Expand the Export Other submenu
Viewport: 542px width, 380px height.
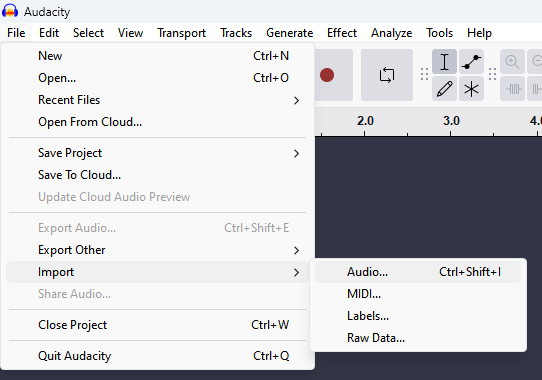(x=157, y=250)
